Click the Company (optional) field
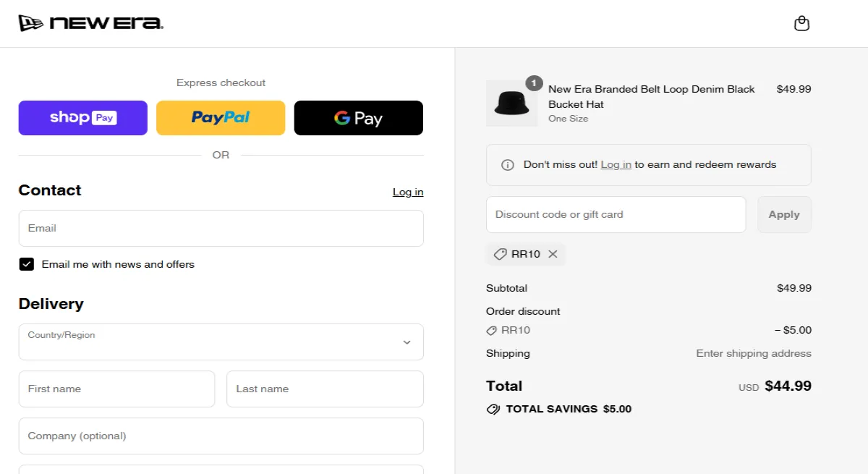 pyautogui.click(x=221, y=436)
